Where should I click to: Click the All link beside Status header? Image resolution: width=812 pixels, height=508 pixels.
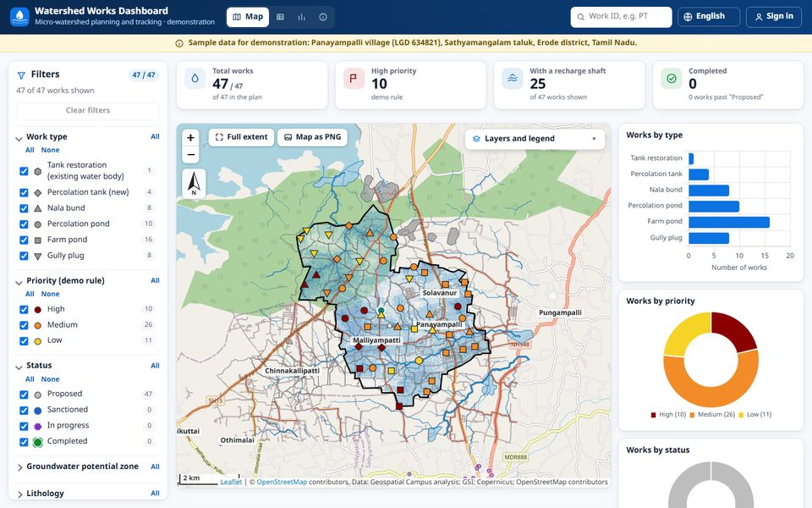click(x=155, y=366)
